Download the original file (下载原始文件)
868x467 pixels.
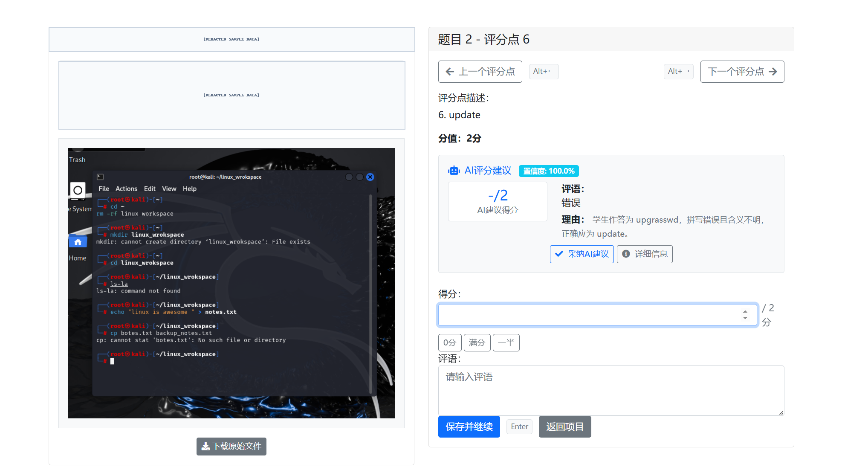(x=231, y=447)
